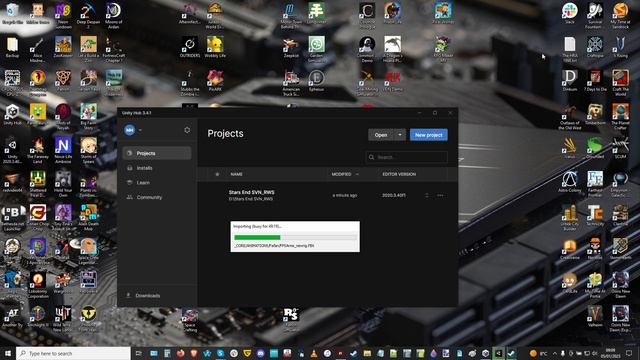Expand the Open button dropdown arrow
Viewport: 640px width, 360px height.
pos(400,135)
